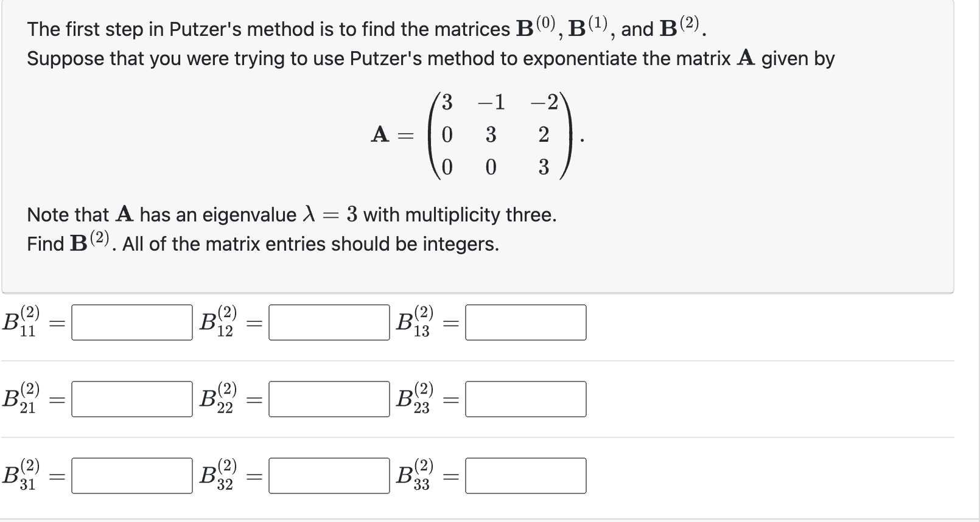The height and width of the screenshot is (522, 980).
Task: Click the B13 answer input field
Action: point(525,323)
